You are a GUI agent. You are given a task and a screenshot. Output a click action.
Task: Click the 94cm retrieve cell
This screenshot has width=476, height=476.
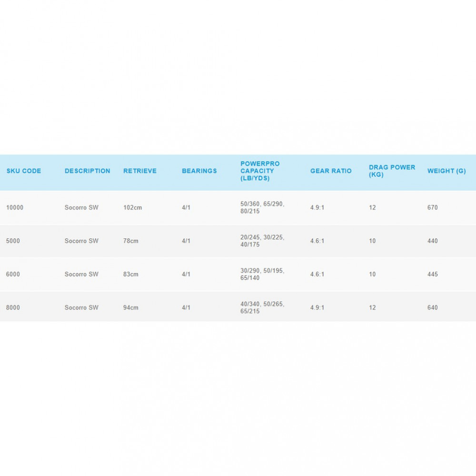[x=131, y=307]
